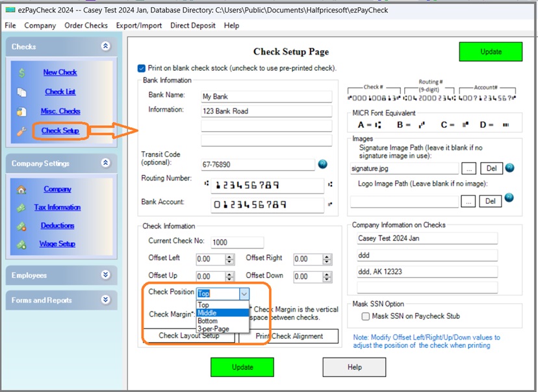Screen dimensions: 538x392
Task: Select the New Check dollar icon
Action: coord(22,72)
